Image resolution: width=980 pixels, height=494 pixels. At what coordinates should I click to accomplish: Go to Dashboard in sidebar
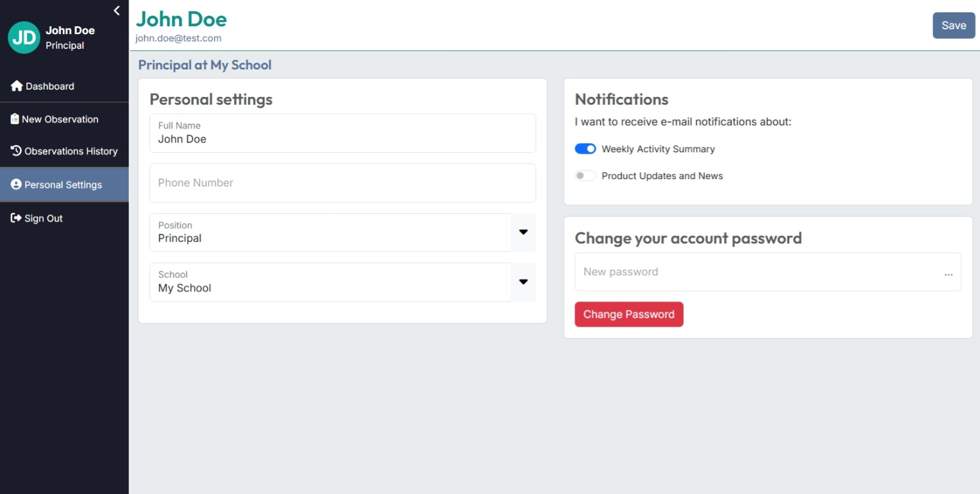(65, 86)
